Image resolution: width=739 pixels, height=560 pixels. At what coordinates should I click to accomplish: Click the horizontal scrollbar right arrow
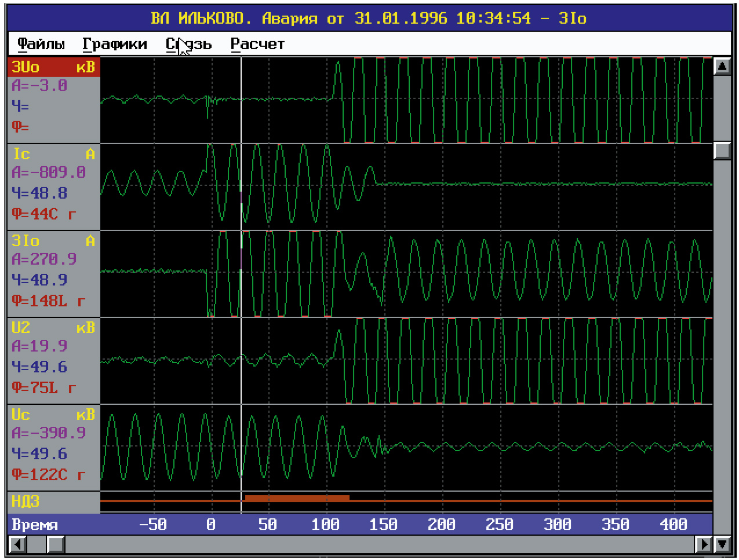tap(704, 544)
